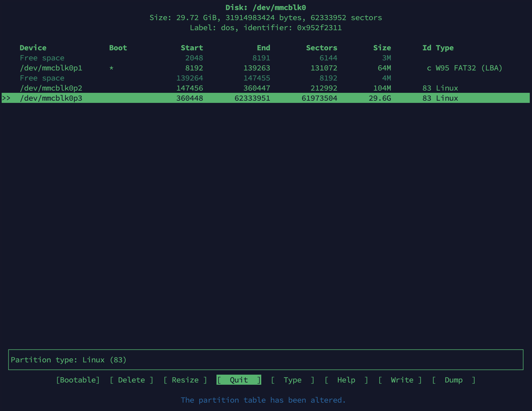Select the Dump action
This screenshot has width=532, height=411.
pyautogui.click(x=453, y=380)
